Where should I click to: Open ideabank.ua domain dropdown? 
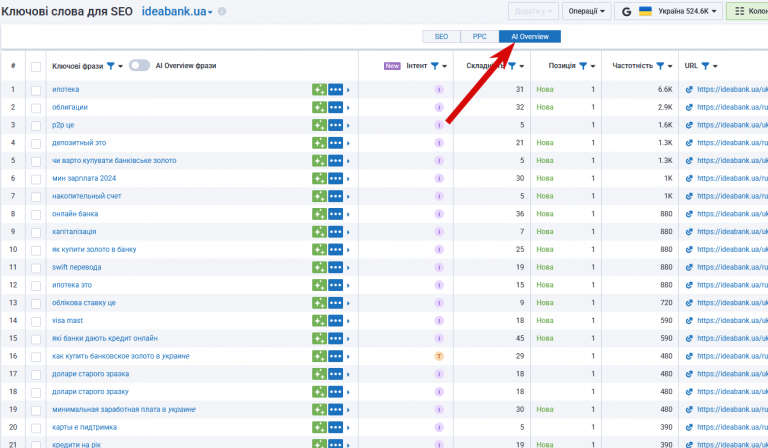click(177, 11)
